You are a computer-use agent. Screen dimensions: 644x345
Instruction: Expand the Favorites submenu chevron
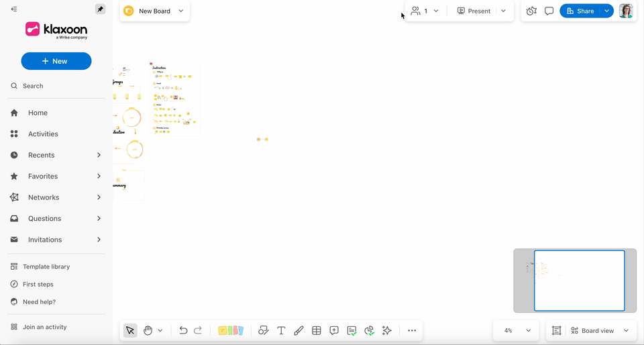[x=99, y=177]
